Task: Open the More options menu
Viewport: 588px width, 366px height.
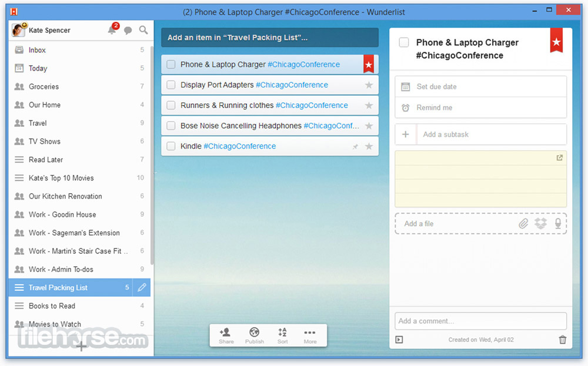Action: 310,335
